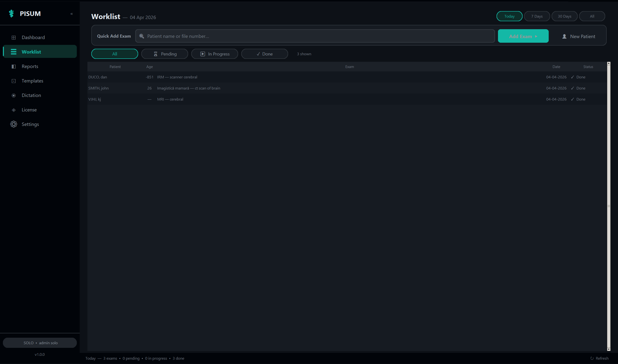618x364 pixels.
Task: Click the PISUM caduceus logo icon
Action: pos(11,14)
